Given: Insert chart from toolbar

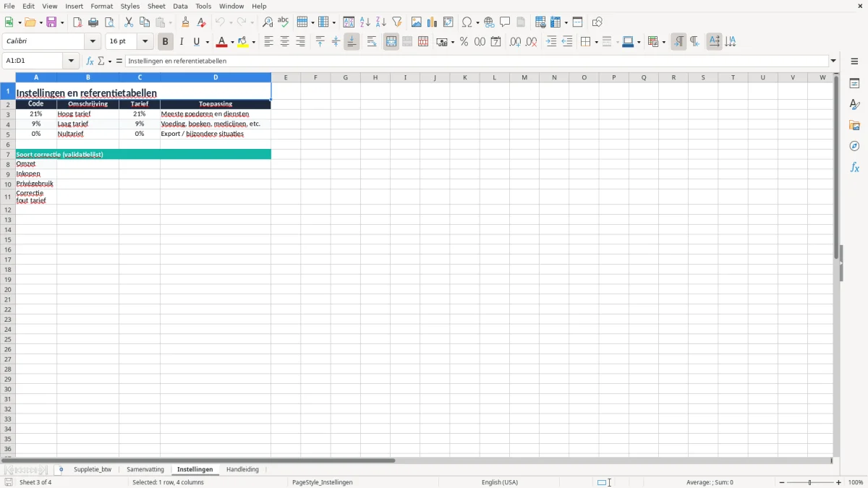Looking at the screenshot, I should [x=433, y=22].
